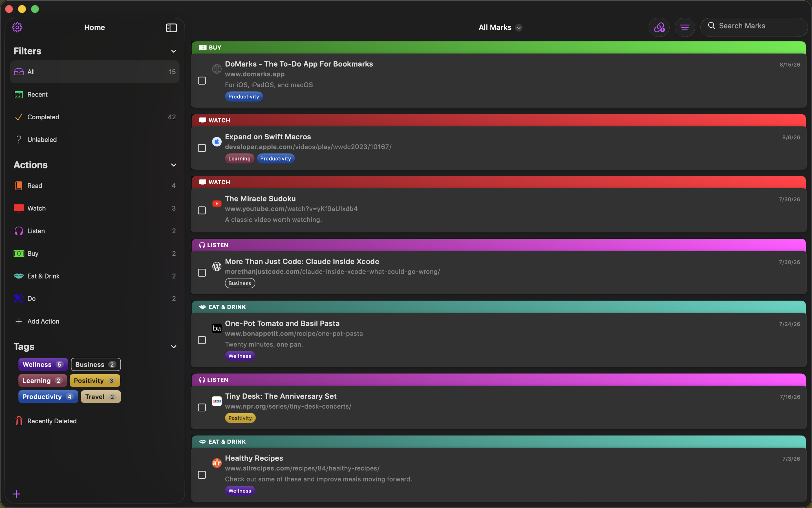Click the Watch TV icon in sidebar

19,208
